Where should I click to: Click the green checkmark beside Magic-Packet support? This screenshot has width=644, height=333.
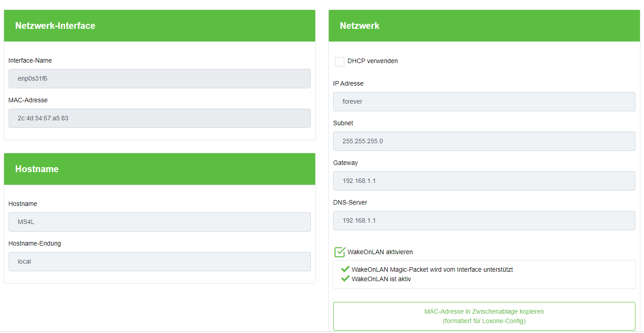click(x=345, y=269)
